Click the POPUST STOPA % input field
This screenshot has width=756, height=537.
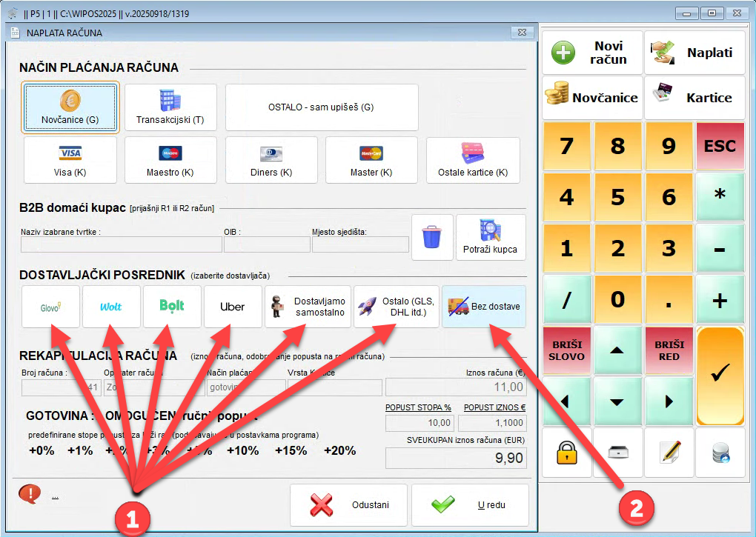(420, 423)
